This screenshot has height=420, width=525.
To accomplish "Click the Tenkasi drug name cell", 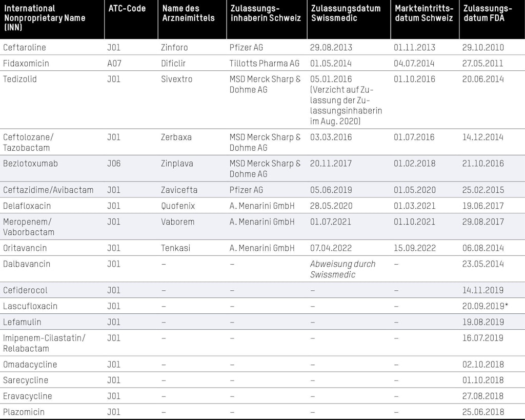I will [176, 248].
